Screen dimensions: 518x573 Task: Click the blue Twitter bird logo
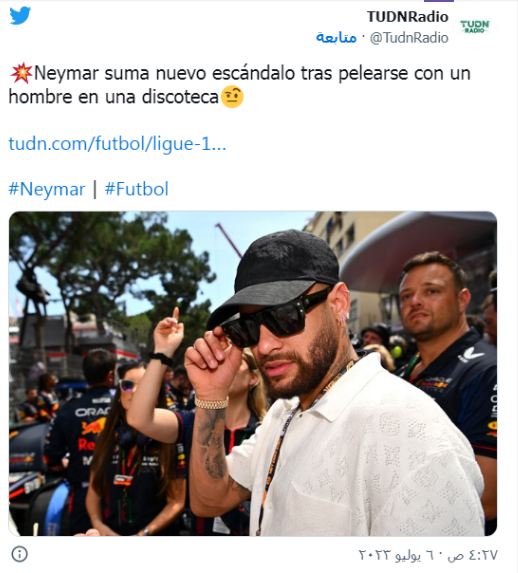20,16
